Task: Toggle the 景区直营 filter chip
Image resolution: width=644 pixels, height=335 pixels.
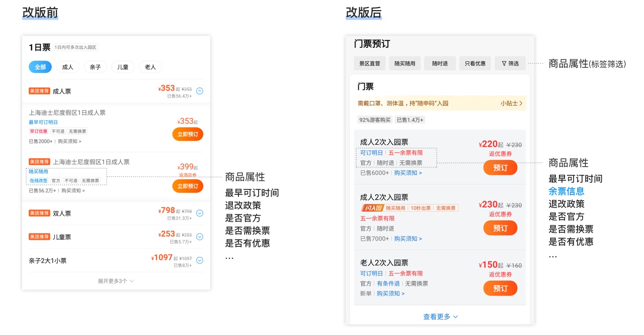Action: [371, 63]
